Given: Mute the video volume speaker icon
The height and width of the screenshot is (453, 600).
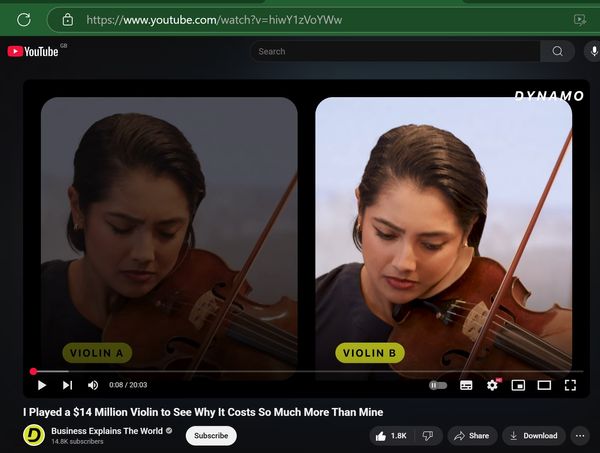Looking at the screenshot, I should (93, 385).
